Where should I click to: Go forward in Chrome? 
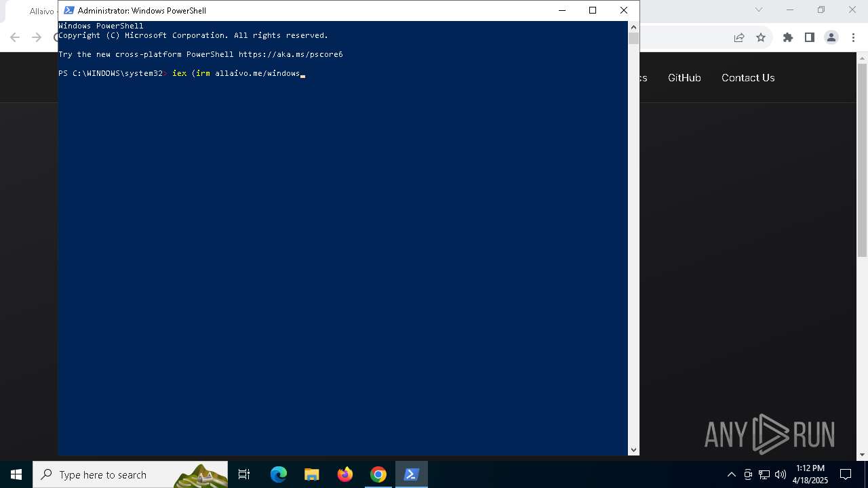click(x=37, y=37)
